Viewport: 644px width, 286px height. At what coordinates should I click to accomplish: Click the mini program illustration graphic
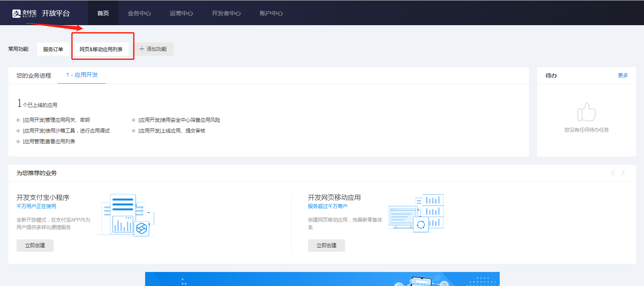point(126,215)
